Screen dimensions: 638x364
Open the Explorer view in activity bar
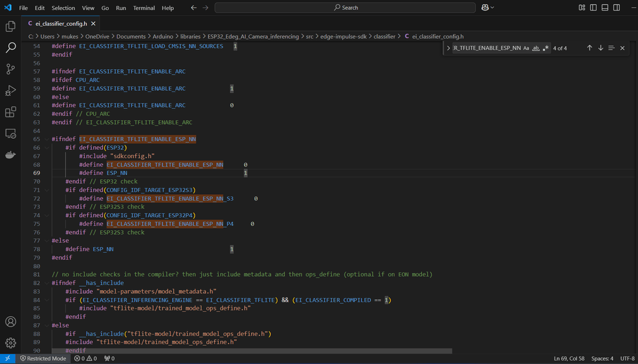click(x=11, y=27)
